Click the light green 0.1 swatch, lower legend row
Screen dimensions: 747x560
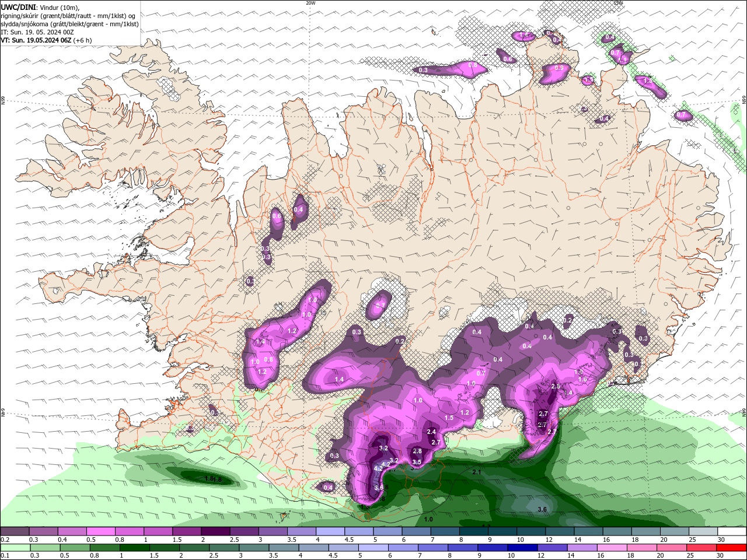[x=16, y=548]
